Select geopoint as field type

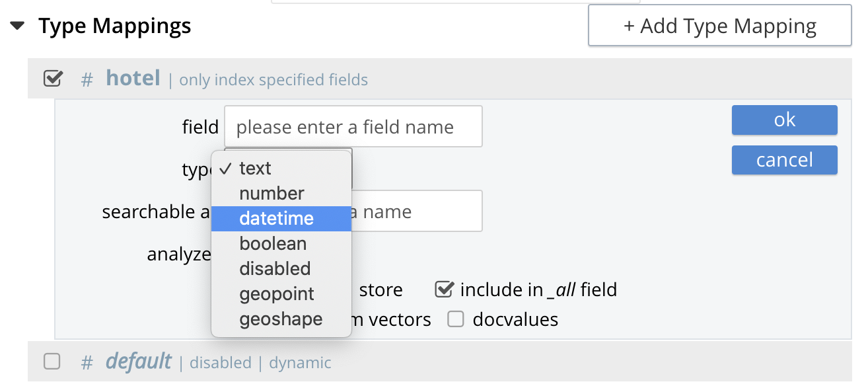277,294
